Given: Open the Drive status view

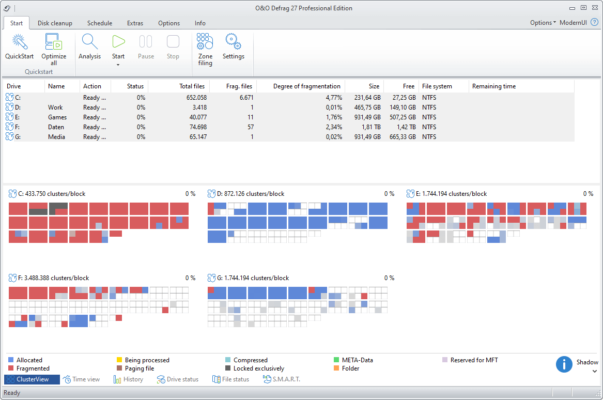Looking at the screenshot, I should pyautogui.click(x=188, y=380).
